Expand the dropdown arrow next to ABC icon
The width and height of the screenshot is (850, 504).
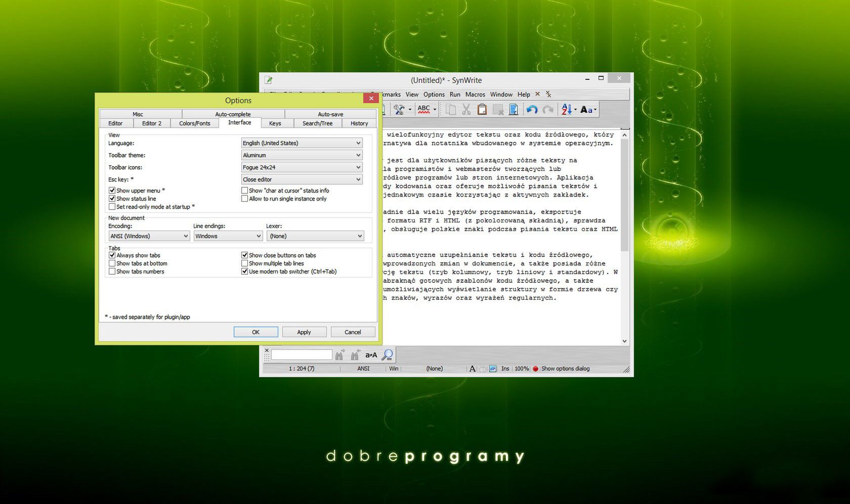coord(435,109)
